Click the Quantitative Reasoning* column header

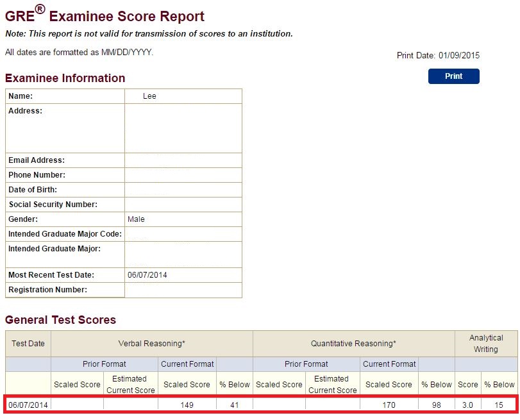(353, 344)
